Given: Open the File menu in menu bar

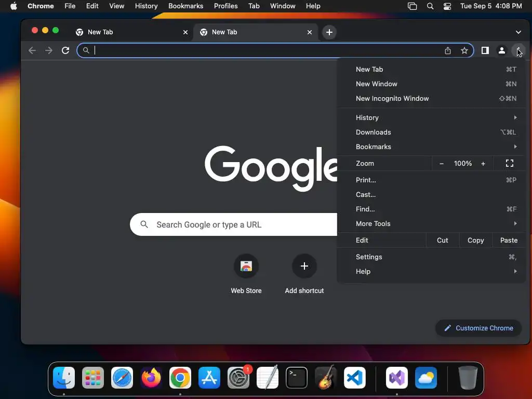Looking at the screenshot, I should coord(70,6).
